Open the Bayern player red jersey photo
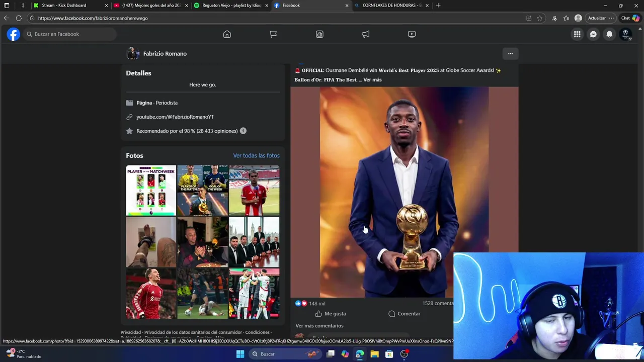 point(254,191)
